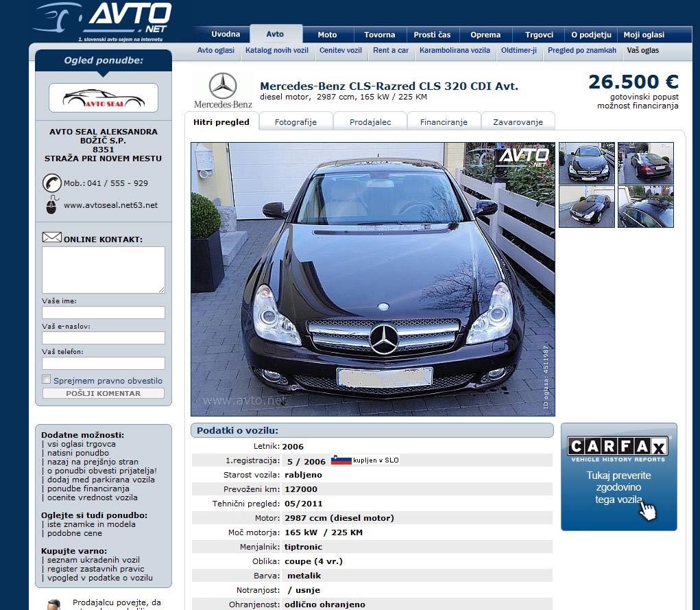Open the Prosti čas menu item
This screenshot has width=700, height=610.
coord(432,35)
